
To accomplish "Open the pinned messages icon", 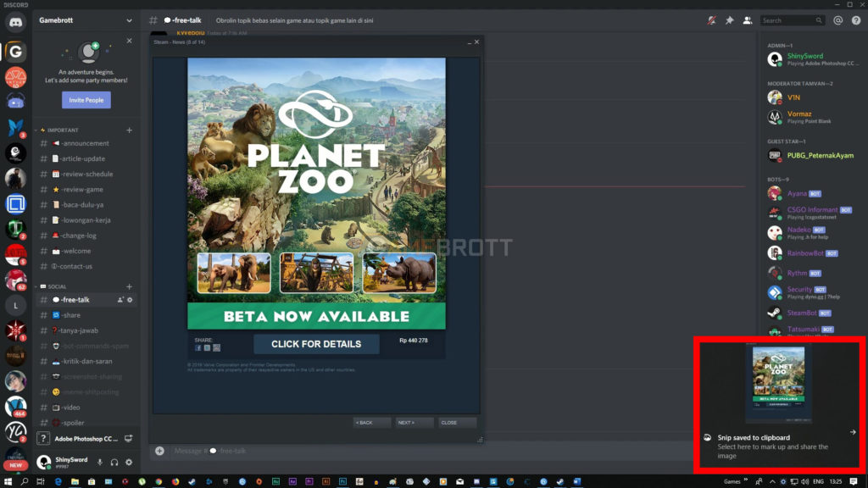I will click(729, 19).
